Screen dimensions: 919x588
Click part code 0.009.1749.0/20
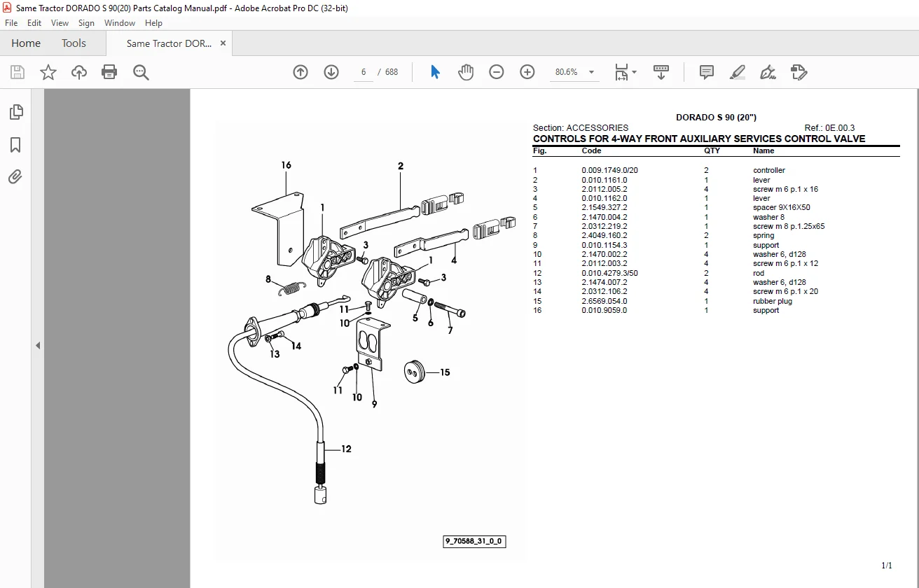click(610, 170)
